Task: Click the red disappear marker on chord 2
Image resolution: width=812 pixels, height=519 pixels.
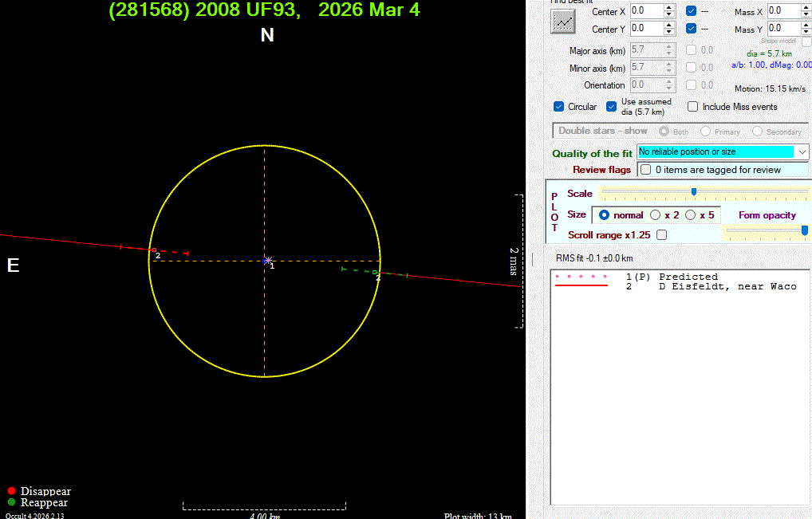Action: tap(154, 250)
